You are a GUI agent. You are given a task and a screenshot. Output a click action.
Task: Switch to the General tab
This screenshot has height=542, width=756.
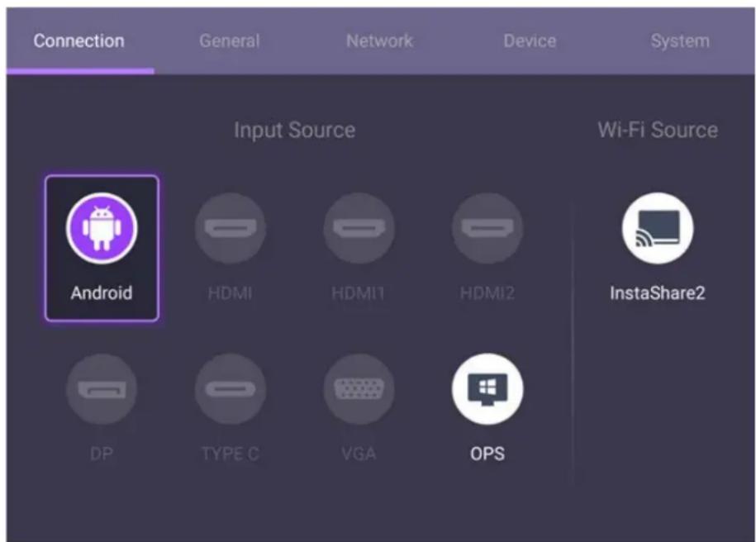(x=230, y=41)
